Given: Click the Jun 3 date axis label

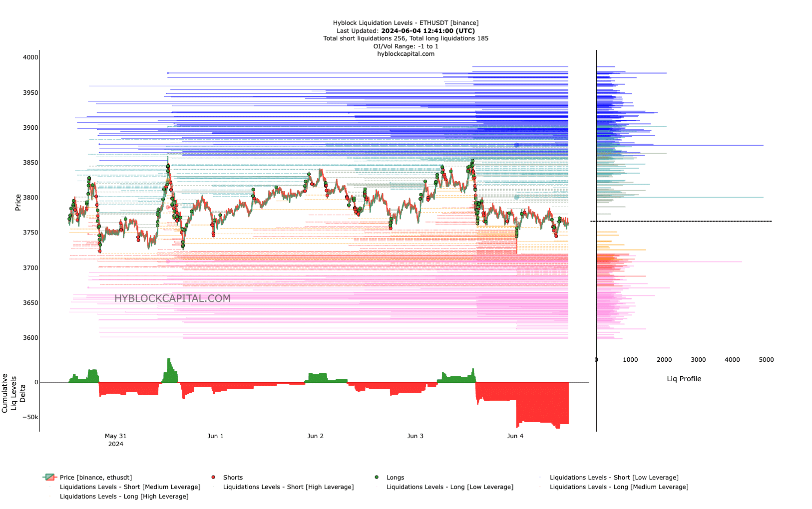Looking at the screenshot, I should pos(415,436).
